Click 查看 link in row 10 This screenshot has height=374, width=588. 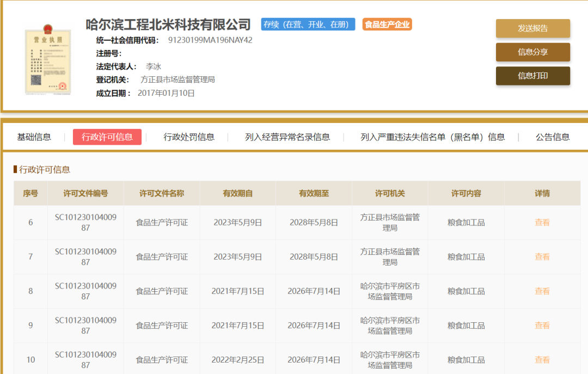542,360
